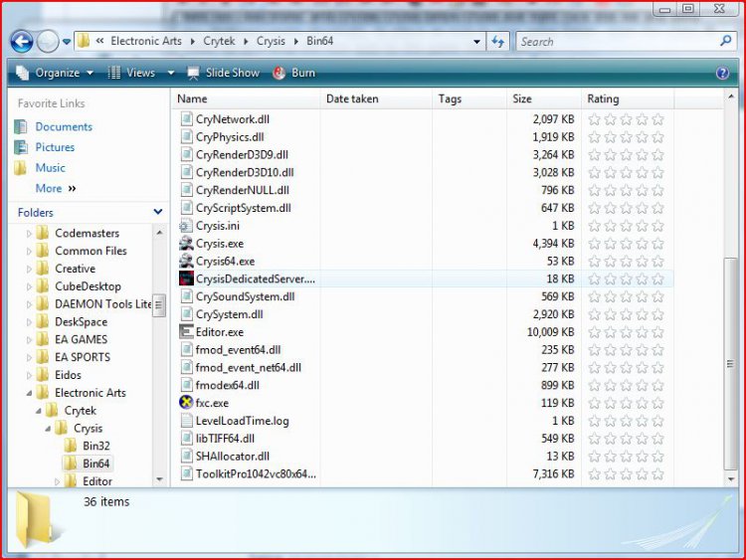Sort by the Rating column header

coord(628,98)
